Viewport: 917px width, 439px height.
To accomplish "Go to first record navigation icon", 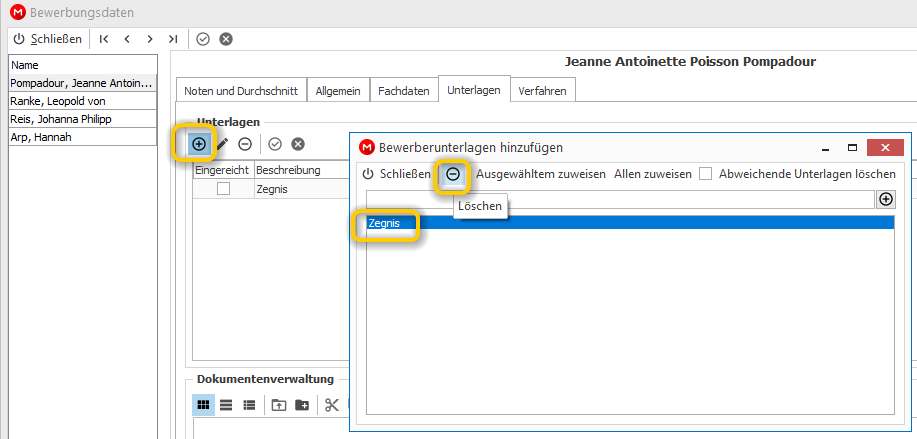I will point(104,39).
